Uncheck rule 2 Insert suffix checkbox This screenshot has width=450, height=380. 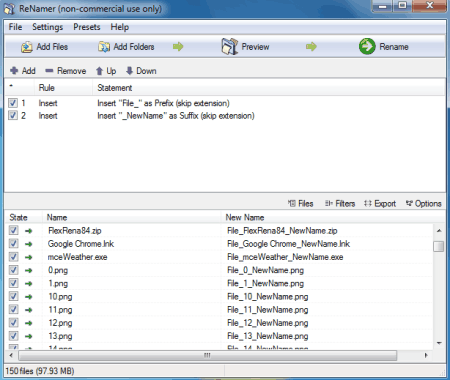13,116
